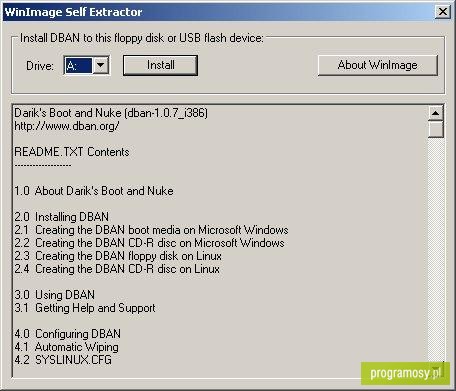Click line 2.4 CD-R disc on Linux
This screenshot has width=456, height=391.
(117, 269)
